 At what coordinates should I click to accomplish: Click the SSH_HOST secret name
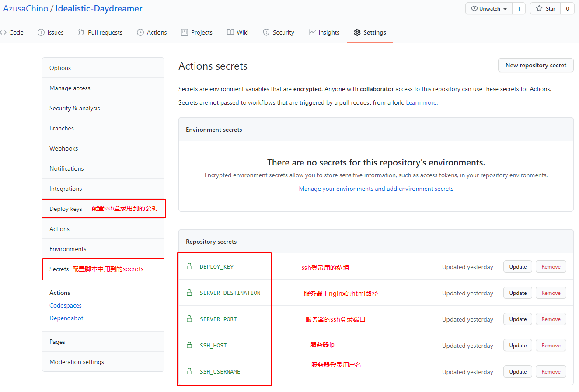click(x=213, y=346)
